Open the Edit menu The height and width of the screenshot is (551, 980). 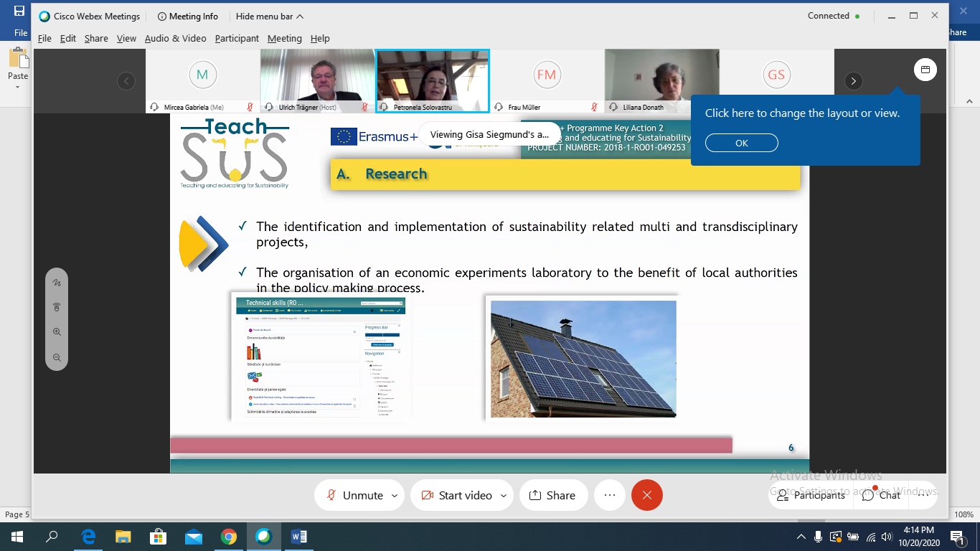[68, 39]
